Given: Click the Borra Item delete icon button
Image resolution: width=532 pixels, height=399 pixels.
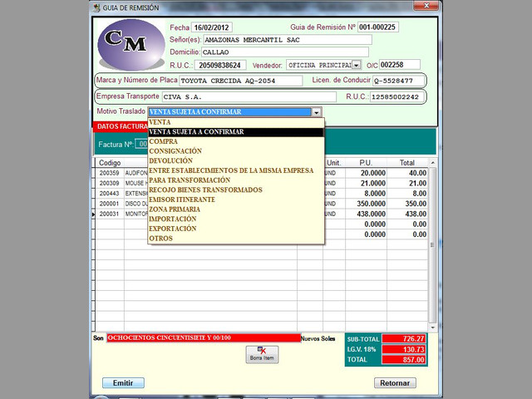Looking at the screenshot, I should [262, 354].
